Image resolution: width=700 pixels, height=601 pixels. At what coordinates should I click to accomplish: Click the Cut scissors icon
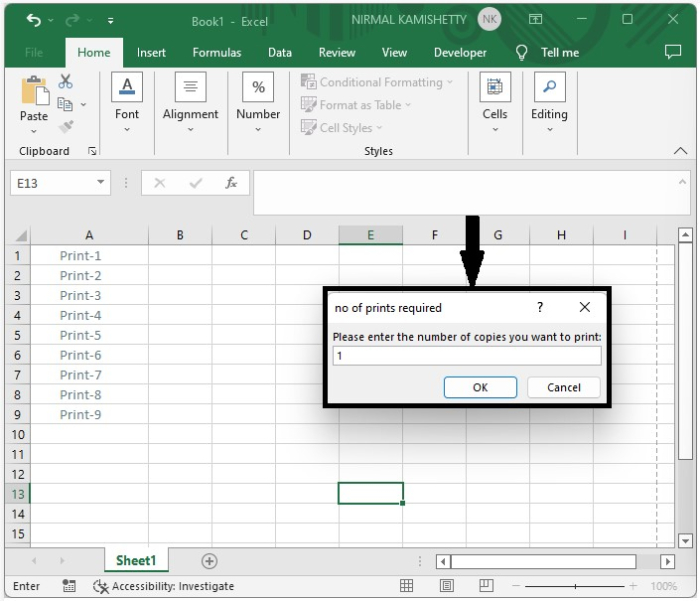point(66,82)
